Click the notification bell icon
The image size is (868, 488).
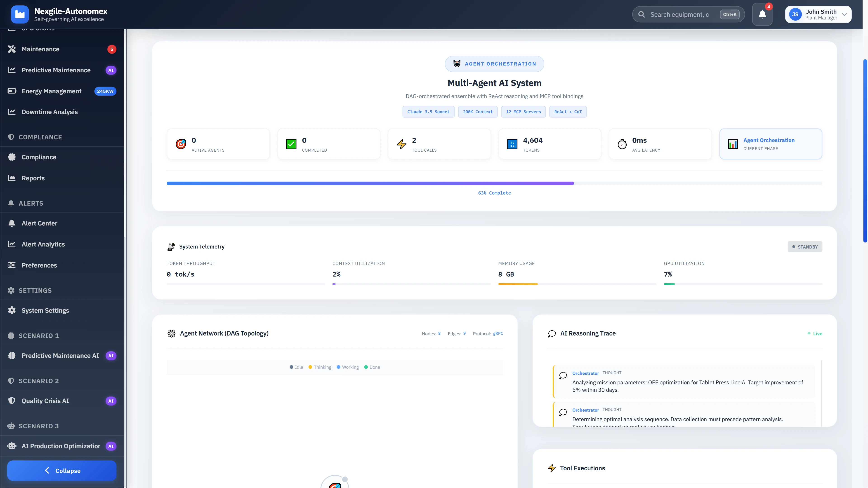tap(762, 14)
